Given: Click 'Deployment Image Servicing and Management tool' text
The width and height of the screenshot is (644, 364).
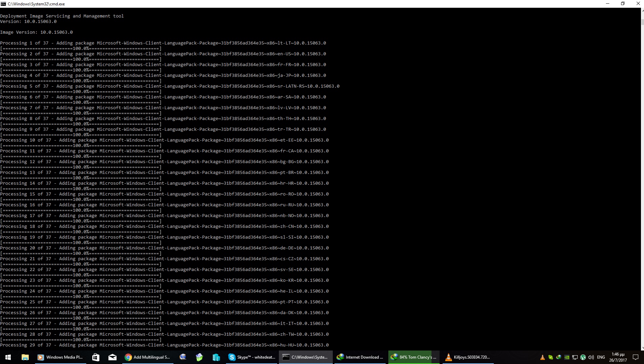Looking at the screenshot, I should 62,16.
